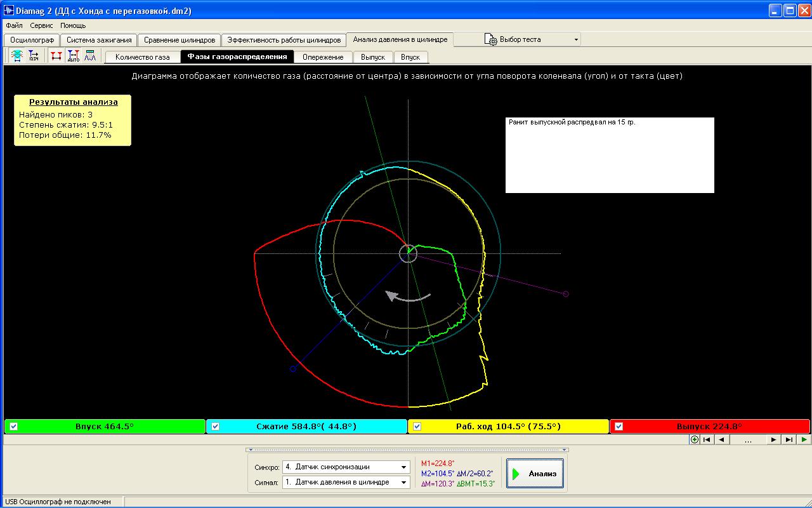The image size is (812, 508).
Task: Click the Анализ button
Action: click(535, 474)
